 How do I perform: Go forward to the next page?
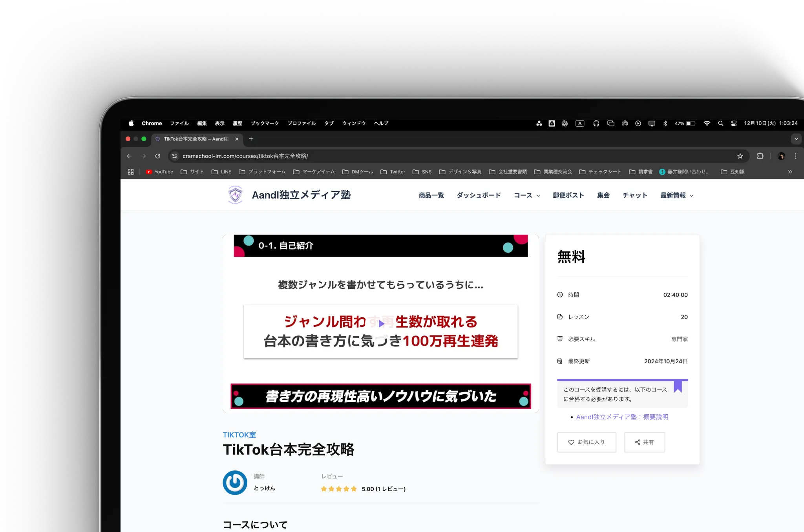pos(143,156)
